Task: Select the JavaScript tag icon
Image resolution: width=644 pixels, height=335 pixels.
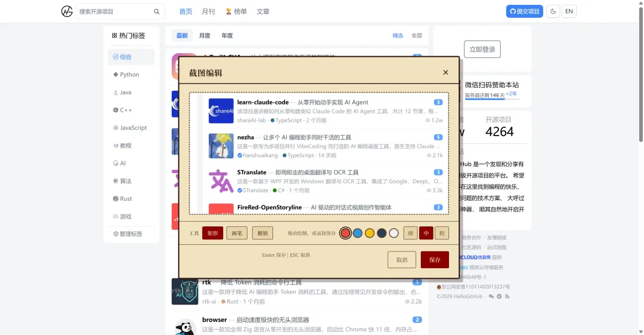Action: [x=116, y=128]
